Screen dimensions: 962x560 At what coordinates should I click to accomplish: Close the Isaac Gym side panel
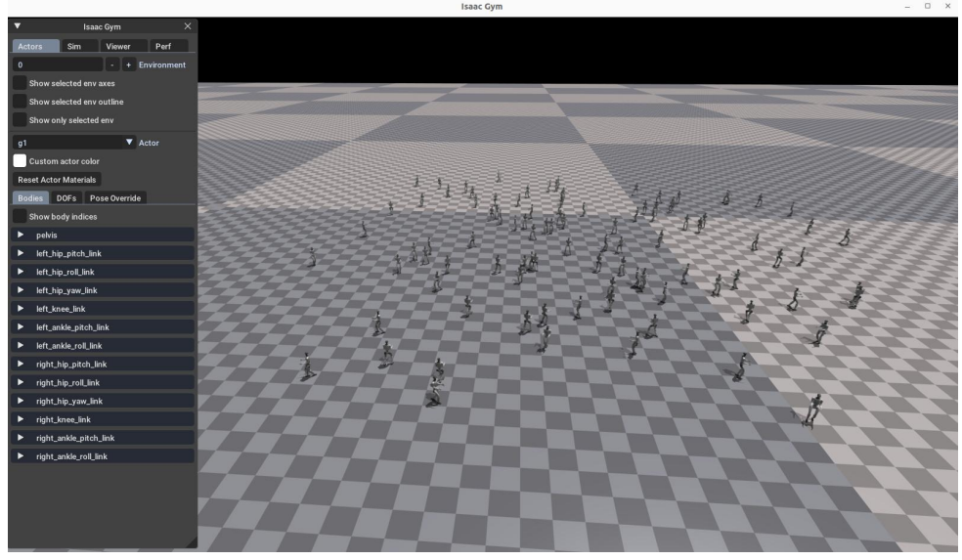click(188, 26)
